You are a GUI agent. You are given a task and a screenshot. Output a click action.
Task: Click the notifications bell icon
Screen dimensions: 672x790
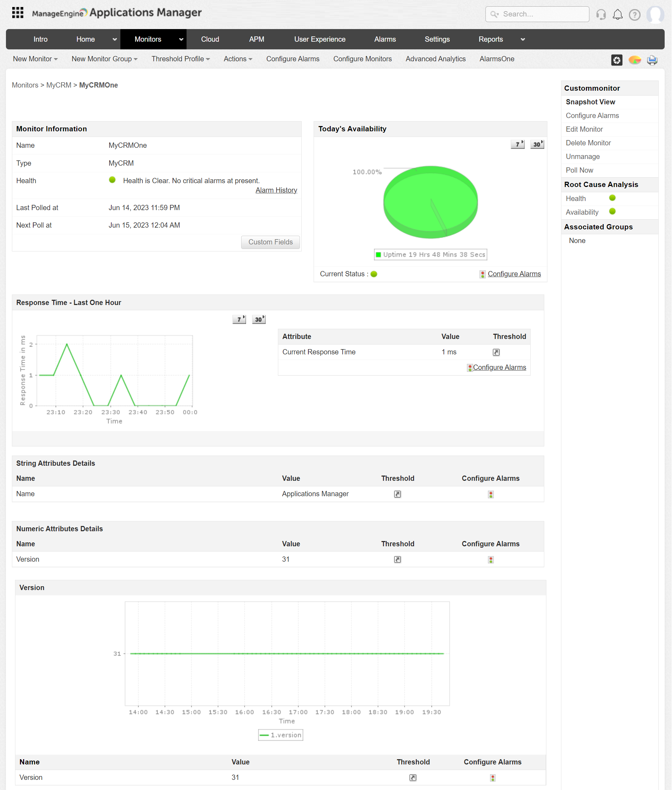pyautogui.click(x=617, y=14)
